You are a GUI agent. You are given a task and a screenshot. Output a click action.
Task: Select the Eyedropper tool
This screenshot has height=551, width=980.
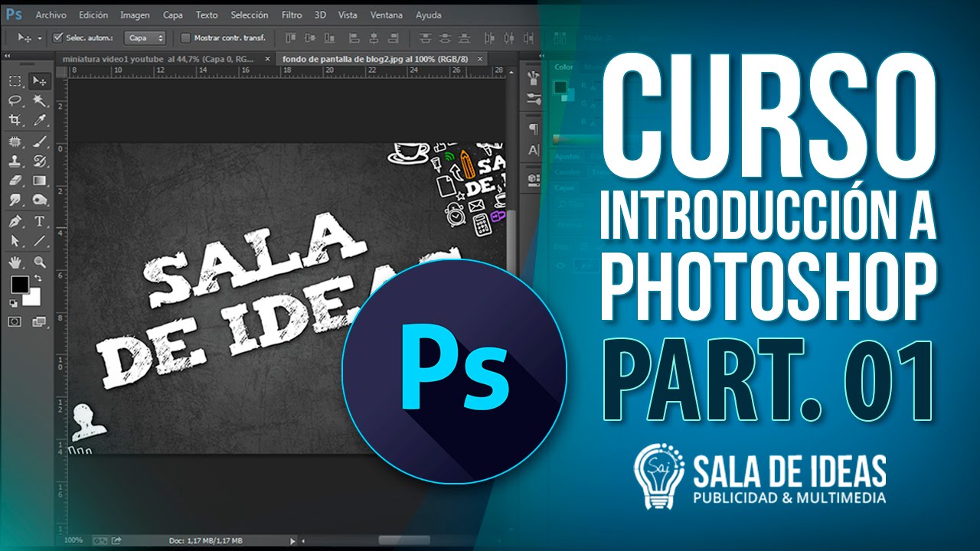39,120
